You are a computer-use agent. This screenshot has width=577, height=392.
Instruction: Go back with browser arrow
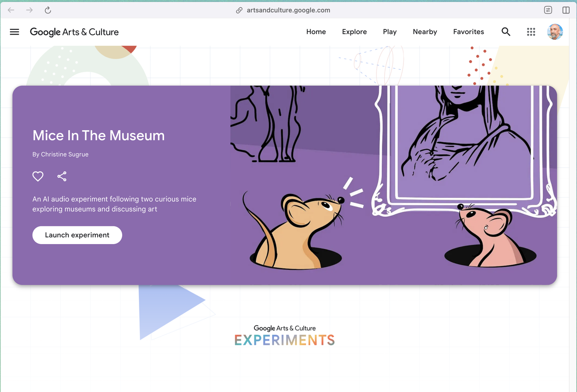[11, 10]
